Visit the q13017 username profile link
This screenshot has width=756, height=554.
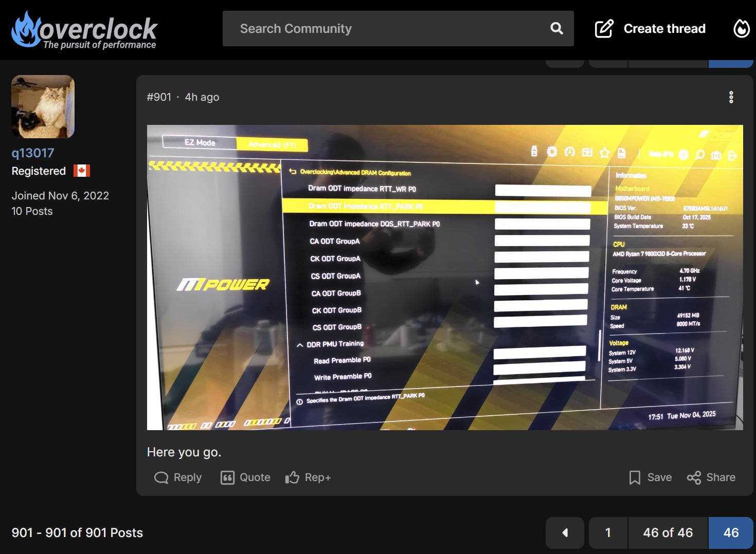[x=33, y=153]
